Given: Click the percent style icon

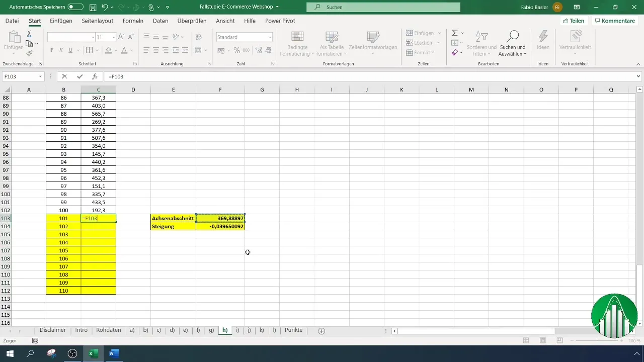Looking at the screenshot, I should point(236,50).
